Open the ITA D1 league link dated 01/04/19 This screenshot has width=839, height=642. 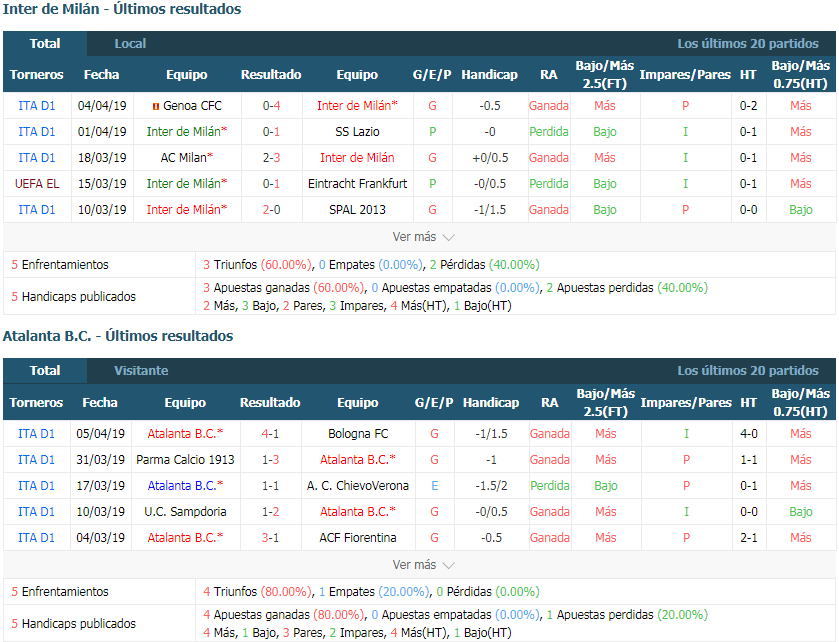36,132
